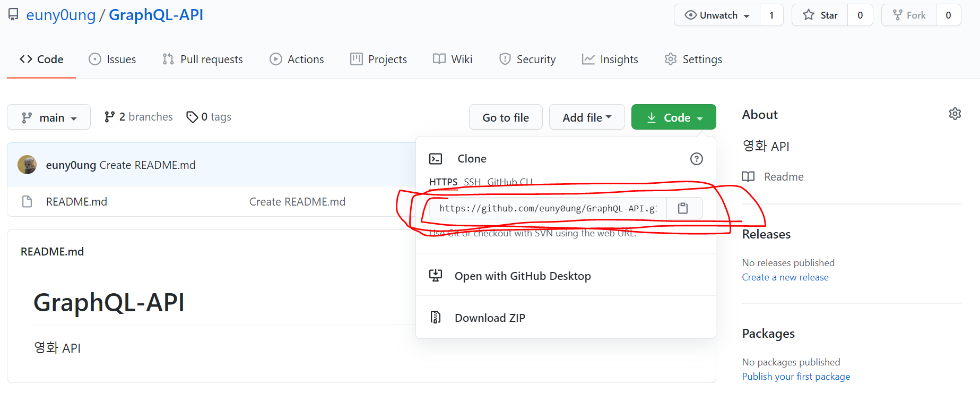Click the GraphQL-API readme title
The width and height of the screenshot is (980, 409).
tap(109, 303)
